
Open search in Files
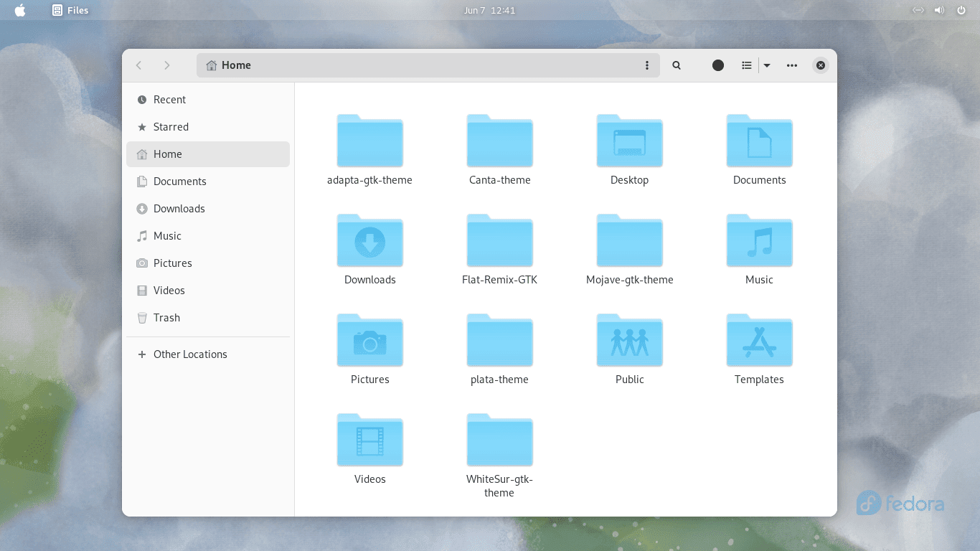point(676,65)
